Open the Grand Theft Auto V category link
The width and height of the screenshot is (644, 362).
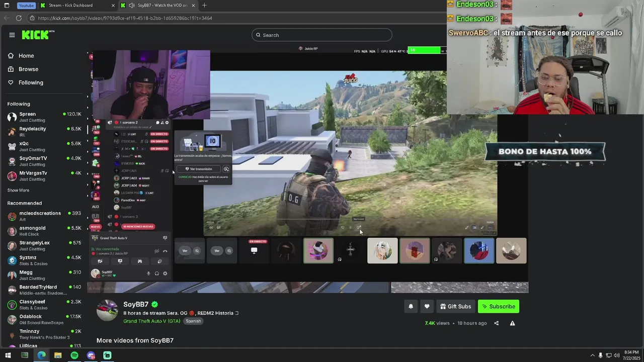tap(152, 321)
